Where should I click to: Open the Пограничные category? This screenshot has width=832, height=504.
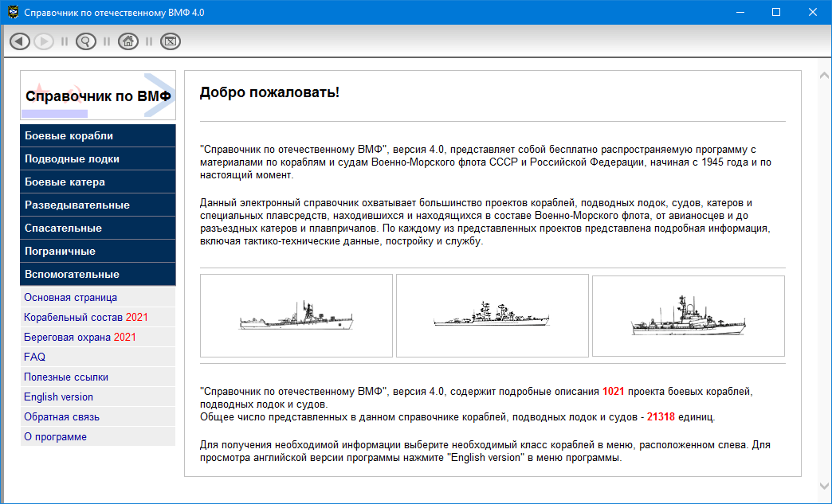(x=98, y=252)
